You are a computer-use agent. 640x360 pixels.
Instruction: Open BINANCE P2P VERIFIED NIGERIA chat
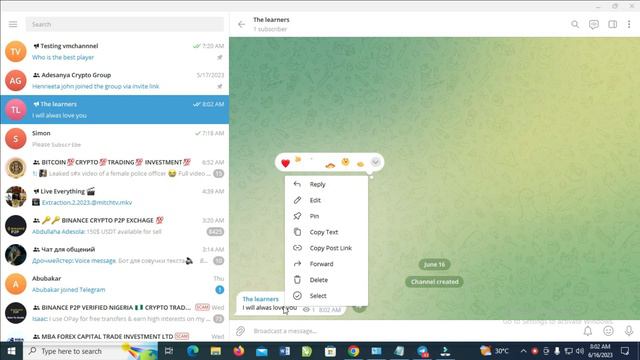tap(115, 313)
